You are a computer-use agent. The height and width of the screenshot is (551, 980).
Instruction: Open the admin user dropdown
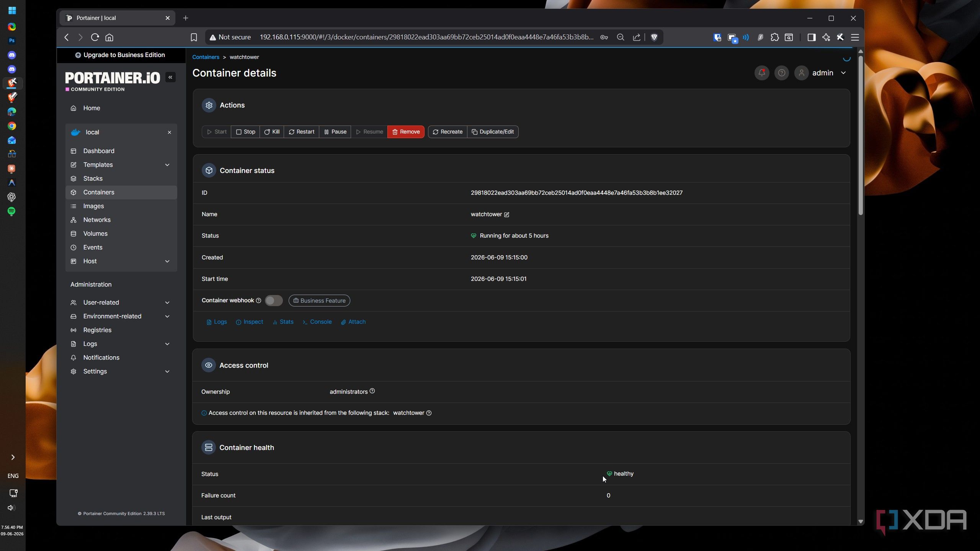pyautogui.click(x=822, y=73)
